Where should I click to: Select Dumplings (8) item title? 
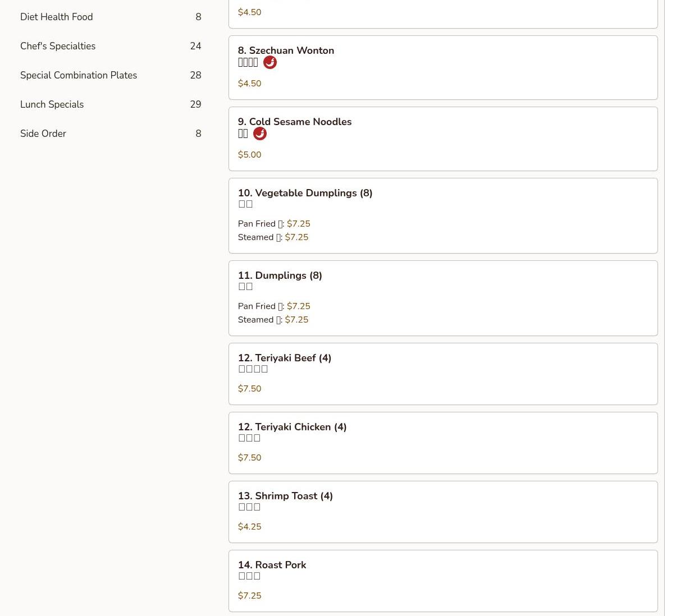coord(280,275)
